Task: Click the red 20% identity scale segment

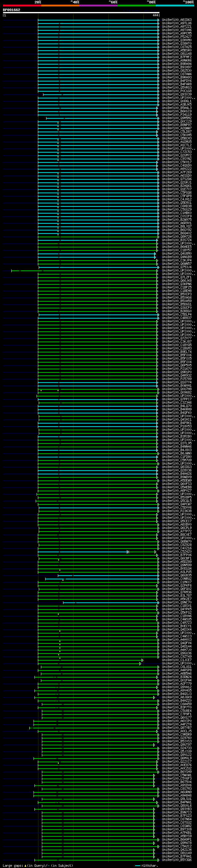Action: tap(22, 6)
